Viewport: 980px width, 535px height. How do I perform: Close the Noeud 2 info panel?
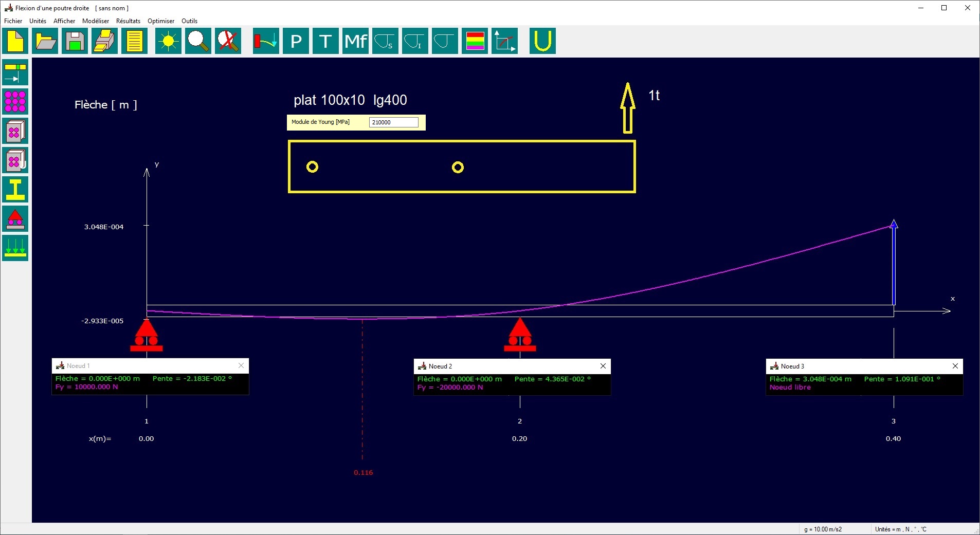click(603, 366)
